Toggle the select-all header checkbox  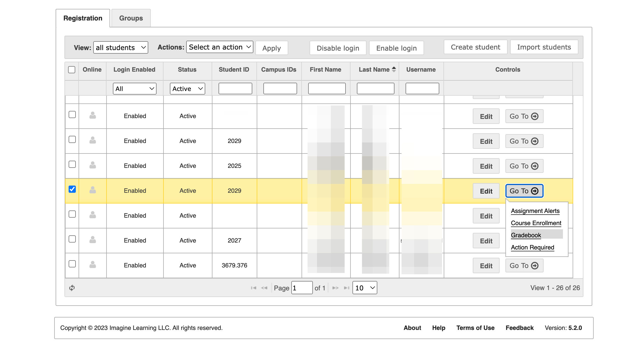(x=72, y=69)
